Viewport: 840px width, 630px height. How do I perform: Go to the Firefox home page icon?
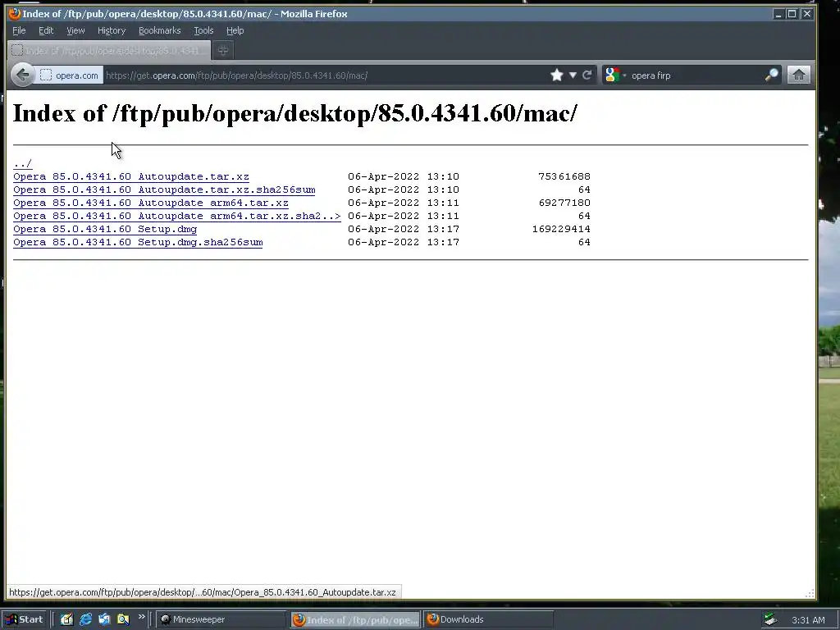798,75
